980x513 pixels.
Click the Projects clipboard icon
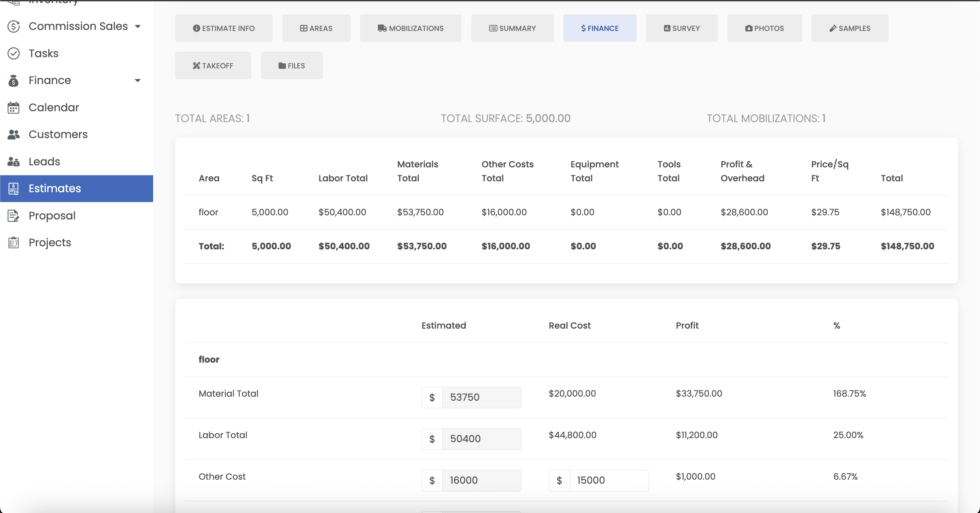[14, 243]
